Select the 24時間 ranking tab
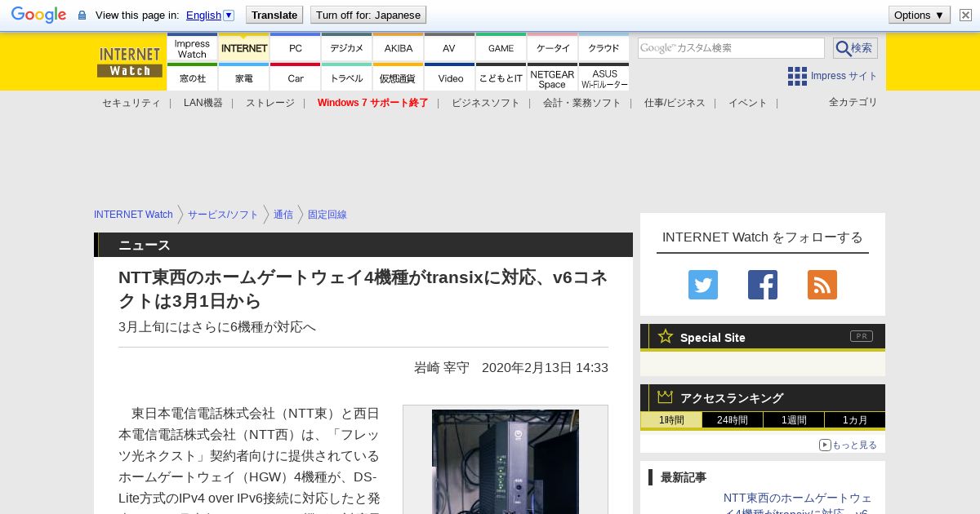This screenshot has height=514, width=980. pos(732,420)
